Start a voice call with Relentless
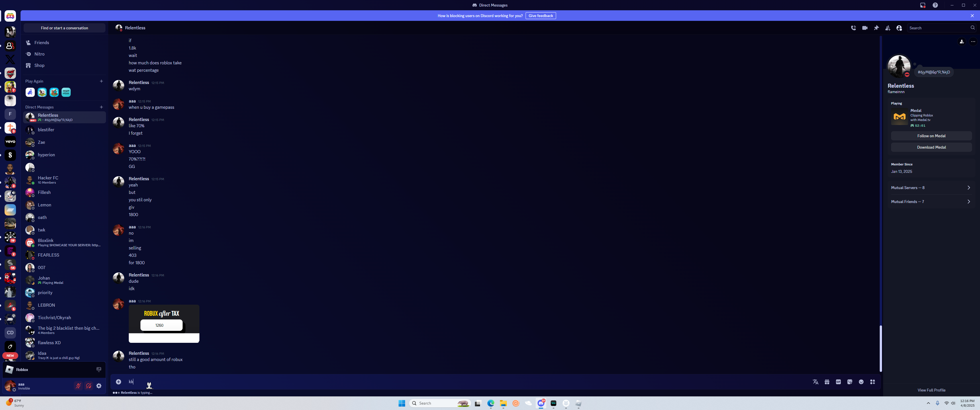Image resolution: width=980 pixels, height=410 pixels. pos(853,28)
